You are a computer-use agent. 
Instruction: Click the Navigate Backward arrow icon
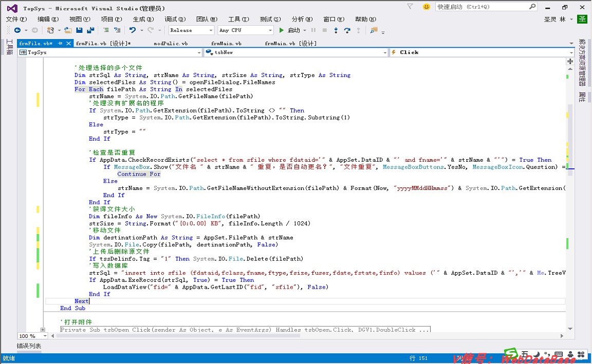17,30
